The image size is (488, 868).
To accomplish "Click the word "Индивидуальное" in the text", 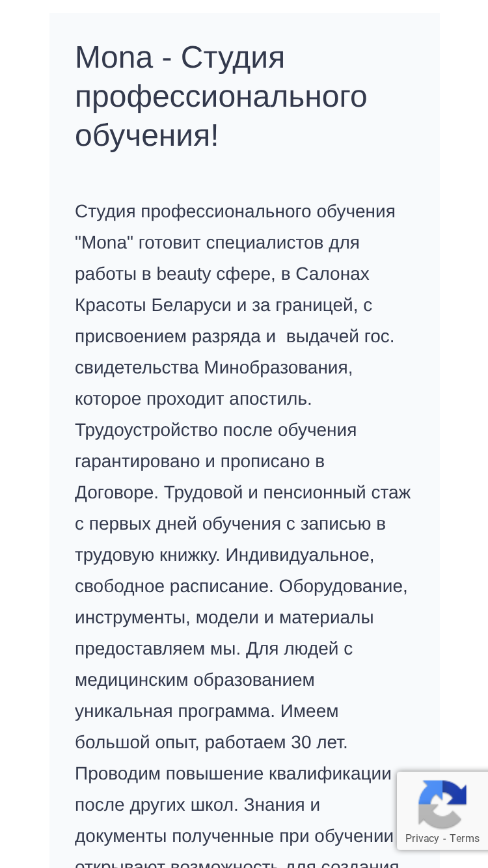I will pos(300,555).
